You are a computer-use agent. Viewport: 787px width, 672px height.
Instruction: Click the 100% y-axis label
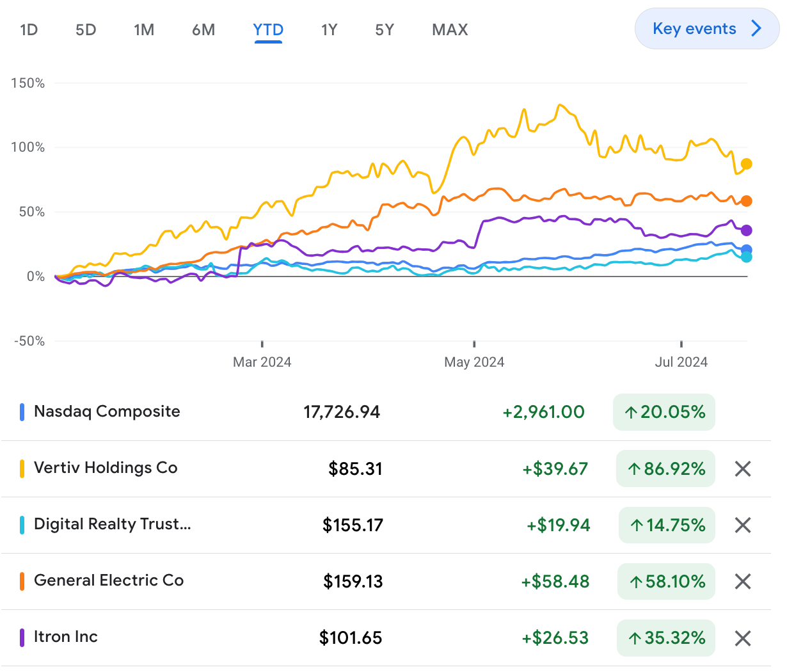[28, 147]
